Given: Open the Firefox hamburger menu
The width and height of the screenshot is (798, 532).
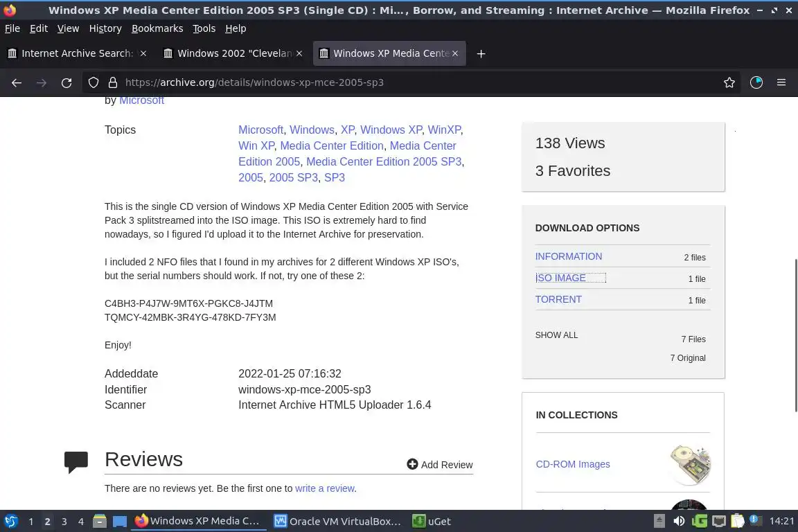Looking at the screenshot, I should tap(781, 82).
